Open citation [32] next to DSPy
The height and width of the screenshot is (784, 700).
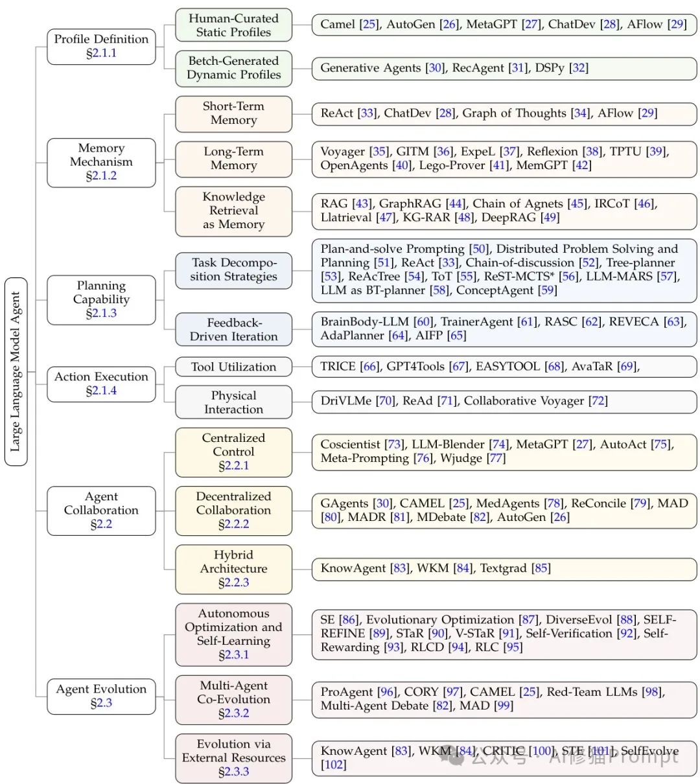(x=579, y=68)
